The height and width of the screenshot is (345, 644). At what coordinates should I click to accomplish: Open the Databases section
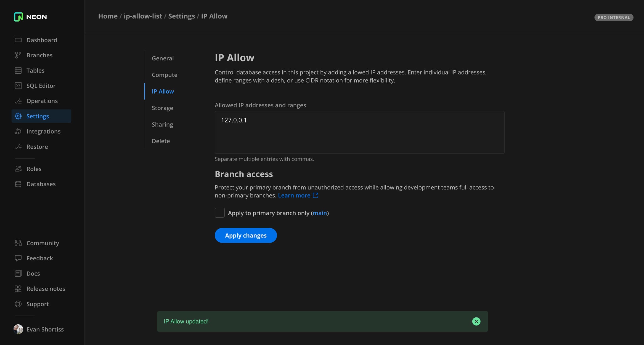[x=41, y=184]
